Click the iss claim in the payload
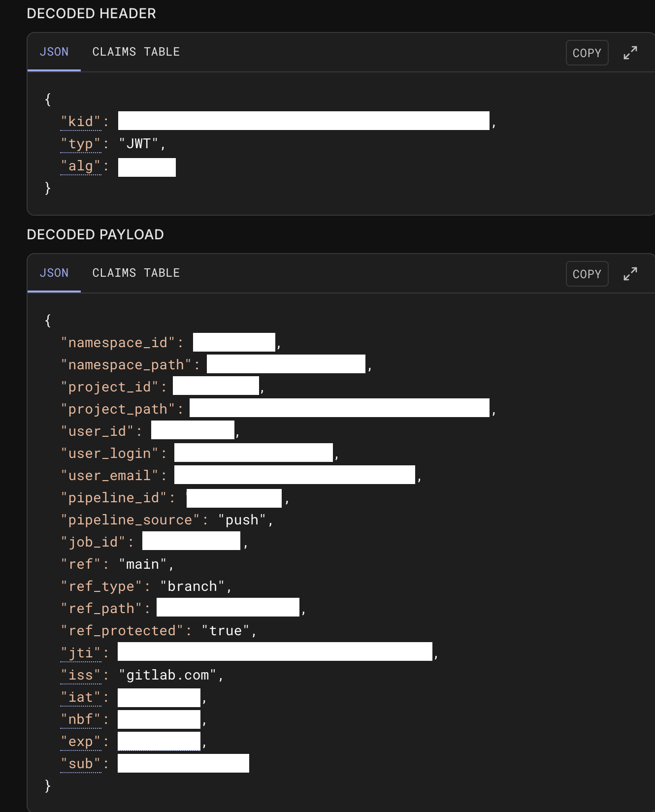This screenshot has height=812, width=655. pyautogui.click(x=81, y=674)
